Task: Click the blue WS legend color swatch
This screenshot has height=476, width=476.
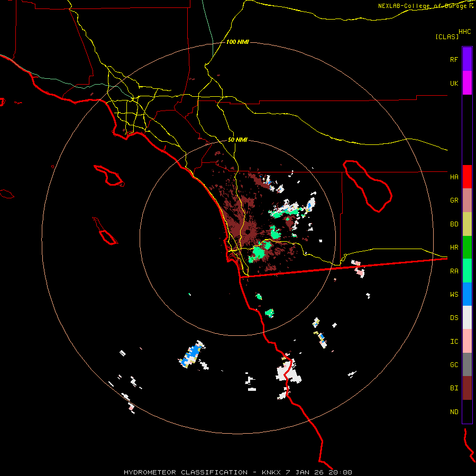Action: coord(467,294)
